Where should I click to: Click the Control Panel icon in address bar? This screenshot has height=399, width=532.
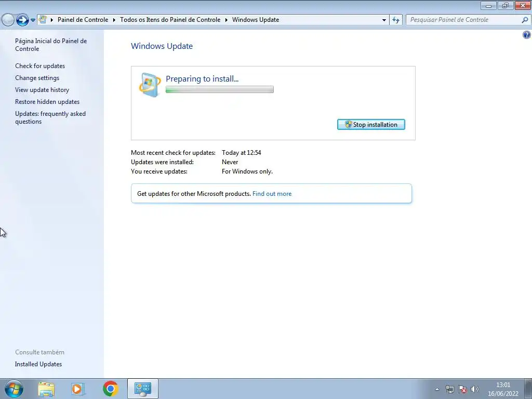pyautogui.click(x=43, y=19)
